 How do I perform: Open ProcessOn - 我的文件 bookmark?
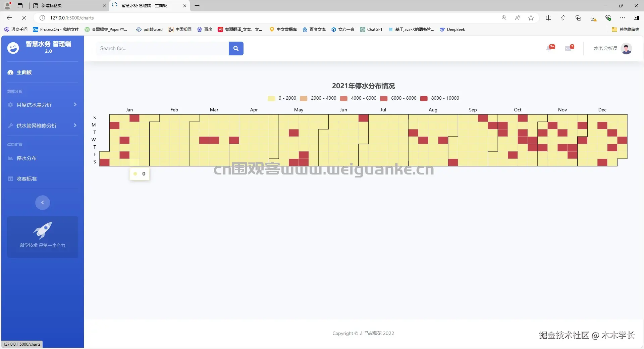tap(56, 30)
